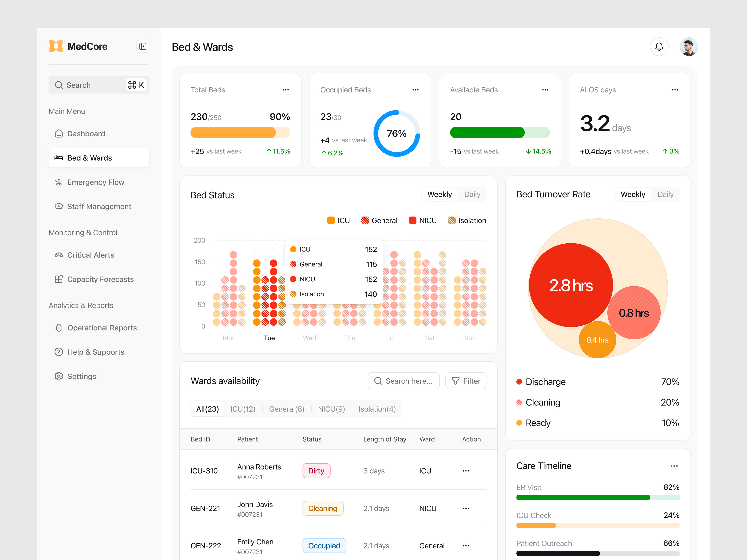Click the Help & Supports question icon
This screenshot has width=747, height=560.
coord(59,352)
